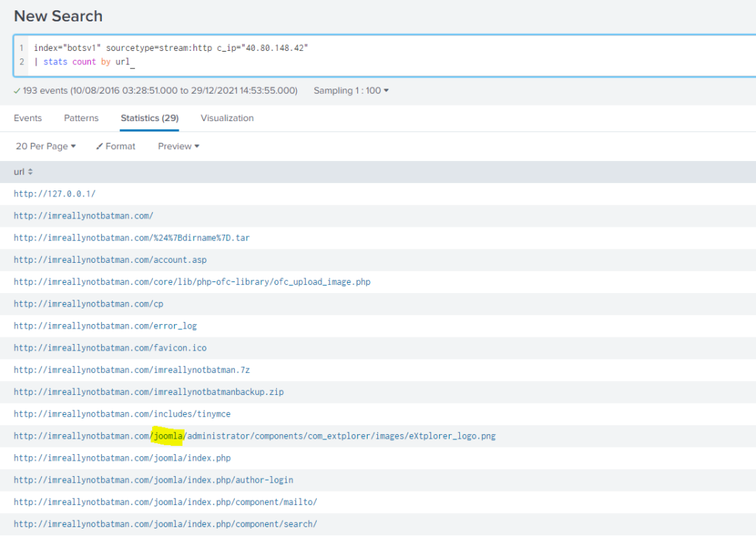The height and width of the screenshot is (536, 756).
Task: Sort the url column using its sort arrows
Action: [28, 171]
